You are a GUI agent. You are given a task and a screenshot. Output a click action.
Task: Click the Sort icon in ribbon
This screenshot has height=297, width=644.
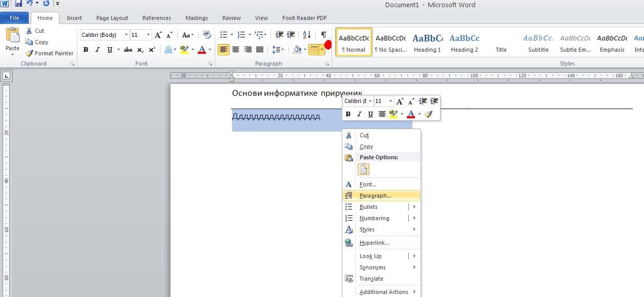click(307, 35)
